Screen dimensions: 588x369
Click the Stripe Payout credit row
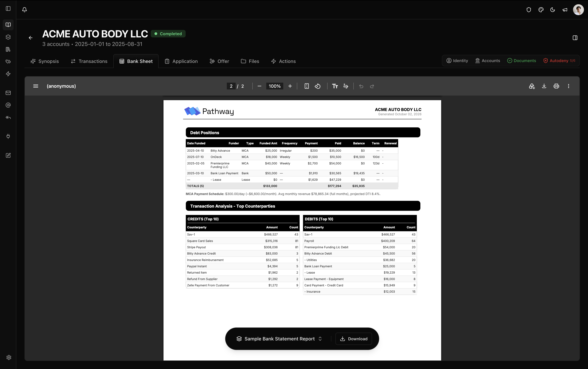tap(242, 247)
